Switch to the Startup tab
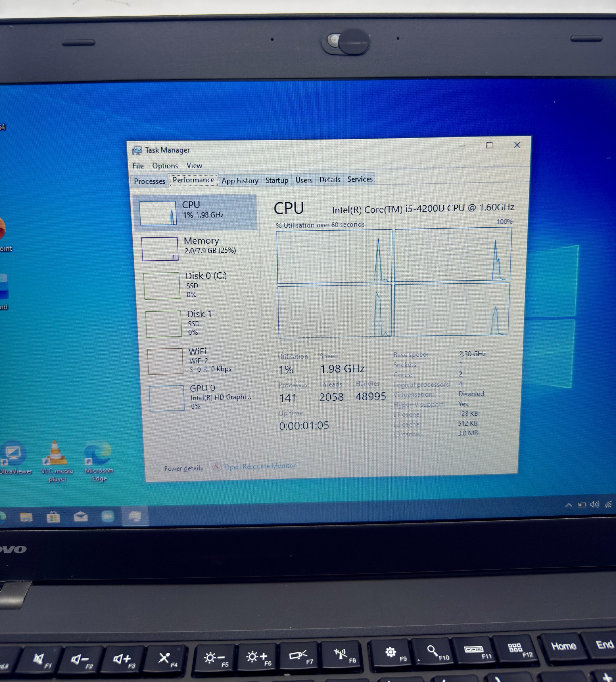The image size is (616, 682). click(277, 180)
